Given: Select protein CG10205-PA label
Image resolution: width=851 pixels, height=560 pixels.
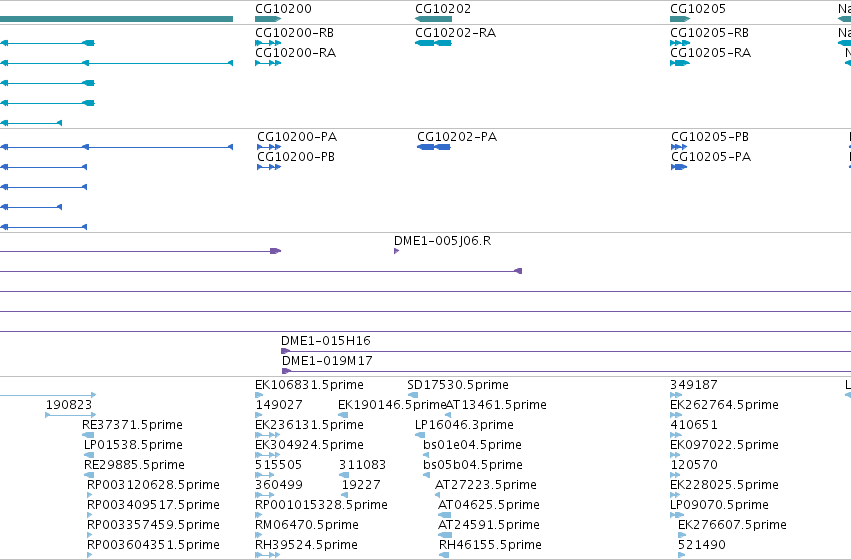Looking at the screenshot, I should pos(711,157).
